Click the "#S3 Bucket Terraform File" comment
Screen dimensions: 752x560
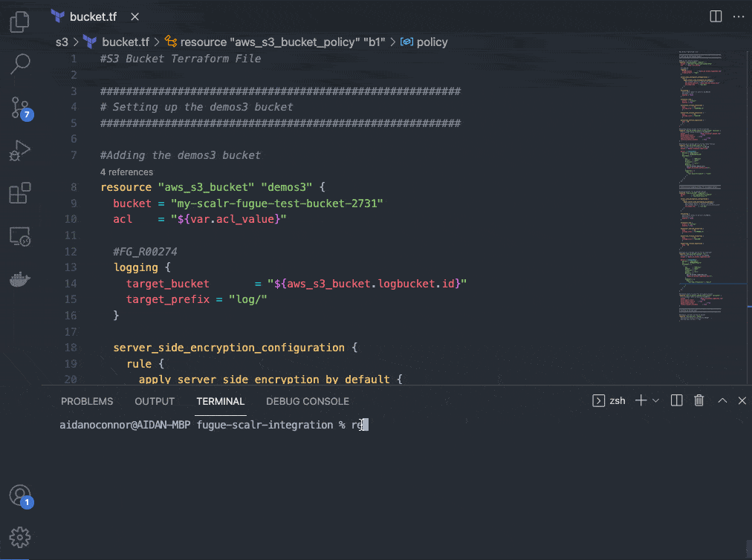181,59
